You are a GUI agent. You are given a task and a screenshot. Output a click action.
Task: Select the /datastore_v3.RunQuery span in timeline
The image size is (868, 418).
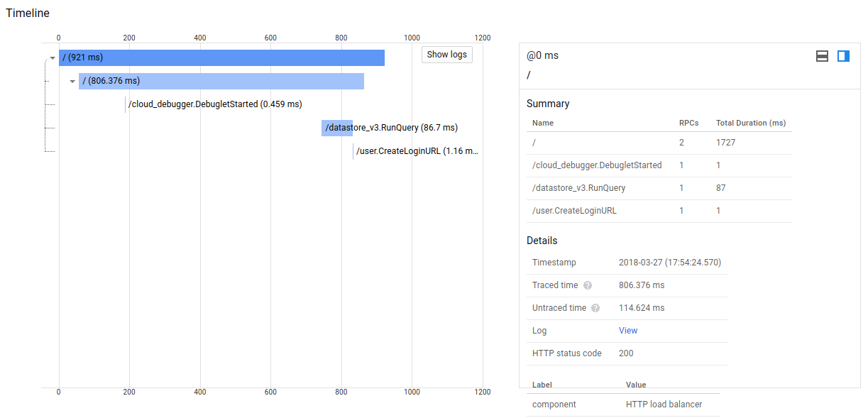click(336, 128)
